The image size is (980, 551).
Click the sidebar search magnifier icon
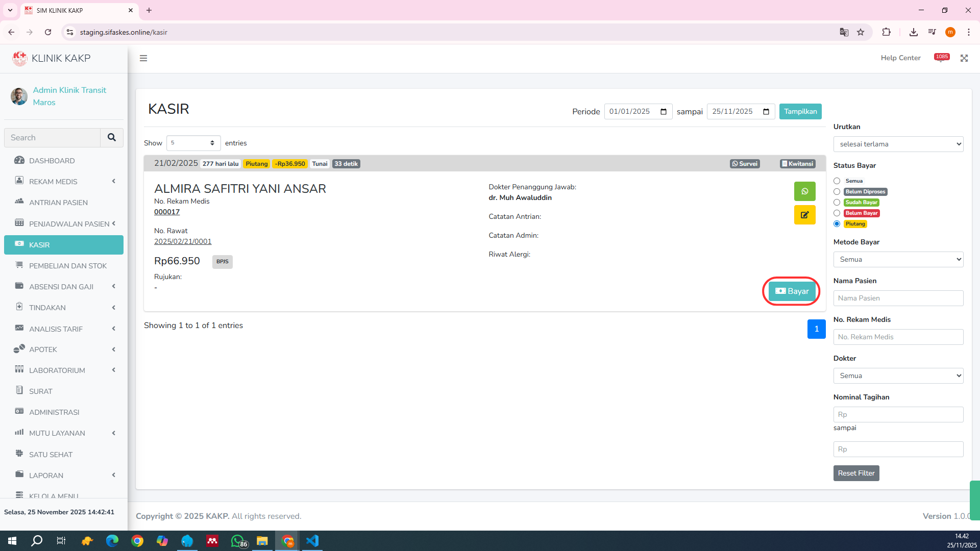(x=112, y=138)
